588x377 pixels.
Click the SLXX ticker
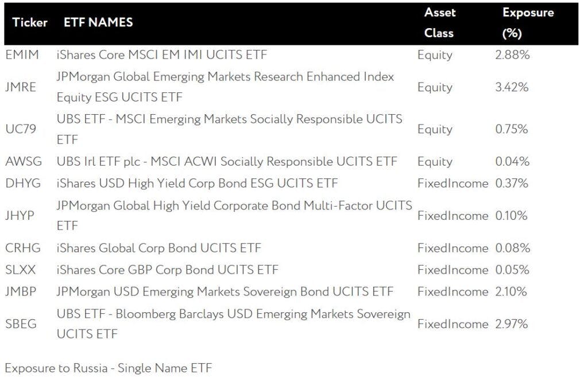point(20,270)
